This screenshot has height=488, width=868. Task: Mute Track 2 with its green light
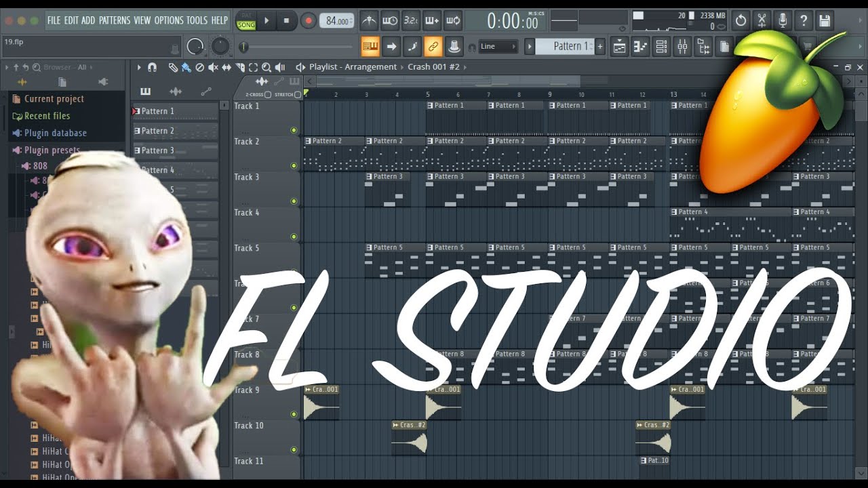(x=294, y=165)
